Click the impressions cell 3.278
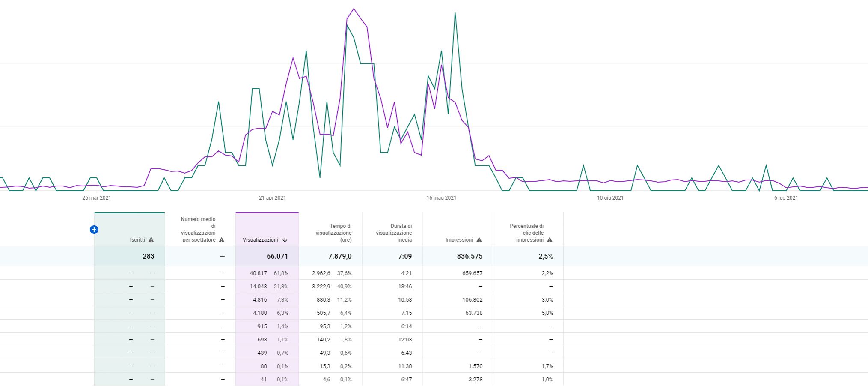 (x=476, y=380)
